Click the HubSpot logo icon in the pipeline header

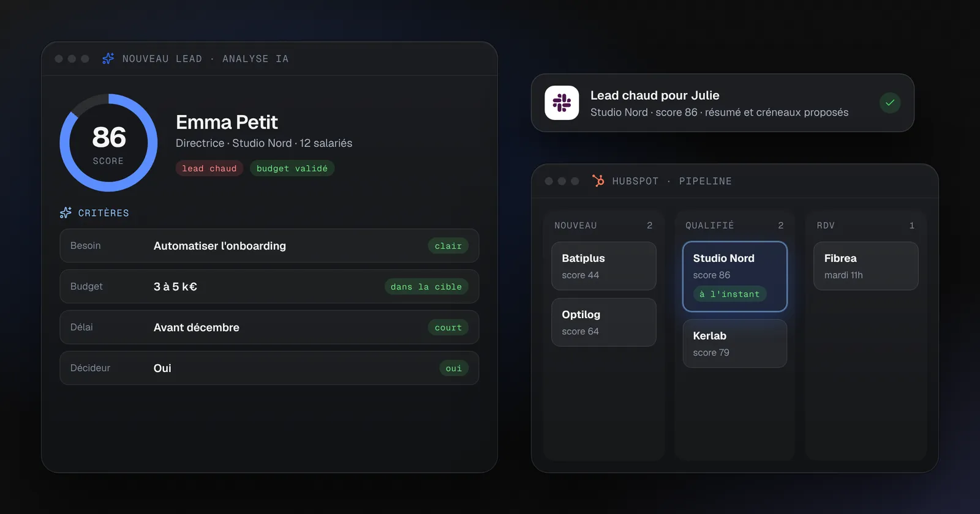598,181
